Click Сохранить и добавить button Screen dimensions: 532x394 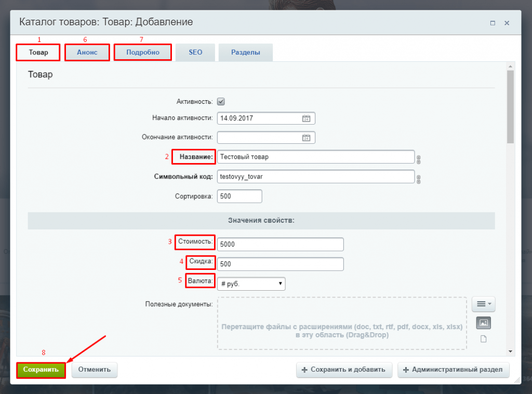[344, 370]
